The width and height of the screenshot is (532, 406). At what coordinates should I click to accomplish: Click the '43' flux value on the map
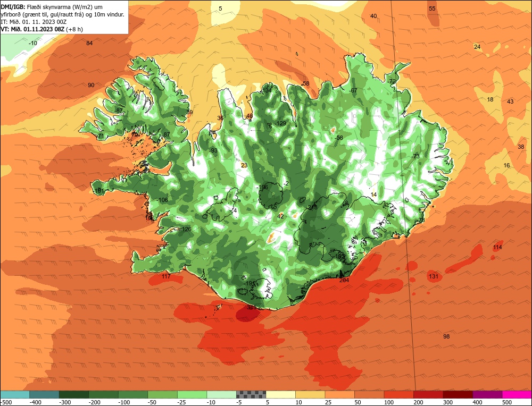(510, 101)
